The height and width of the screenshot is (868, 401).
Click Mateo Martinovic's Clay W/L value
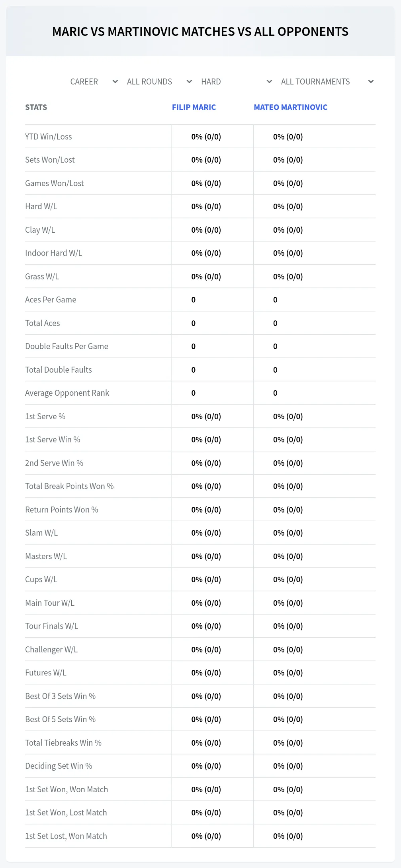click(288, 230)
